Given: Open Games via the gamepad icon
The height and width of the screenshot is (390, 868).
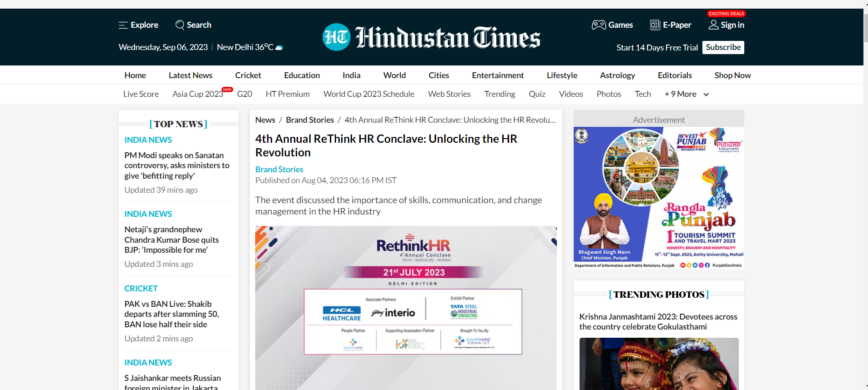Looking at the screenshot, I should click(599, 25).
